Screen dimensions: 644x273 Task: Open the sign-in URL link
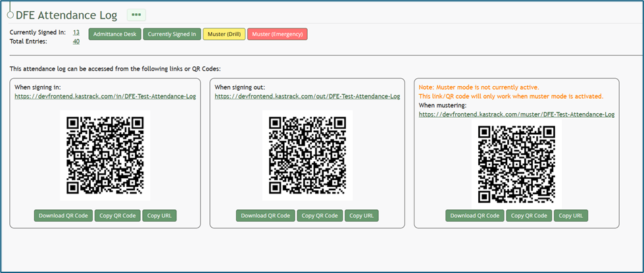[x=105, y=96]
